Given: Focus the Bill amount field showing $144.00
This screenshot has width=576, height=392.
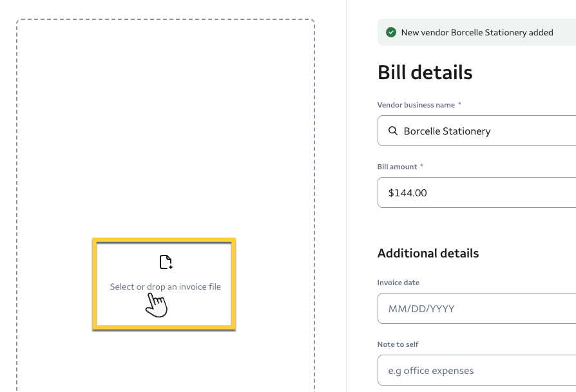Looking at the screenshot, I should click(x=477, y=192).
